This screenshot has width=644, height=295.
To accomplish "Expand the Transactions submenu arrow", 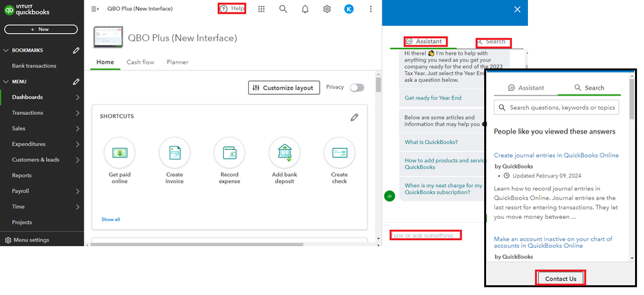I will [x=77, y=113].
